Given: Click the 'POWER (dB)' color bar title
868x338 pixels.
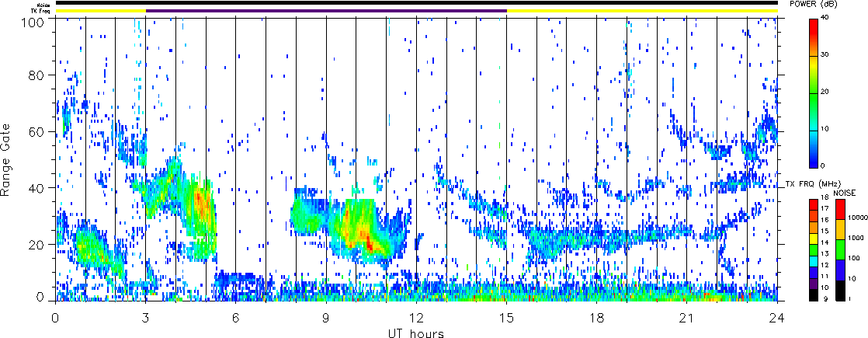Looking at the screenshot, I should (x=814, y=4).
